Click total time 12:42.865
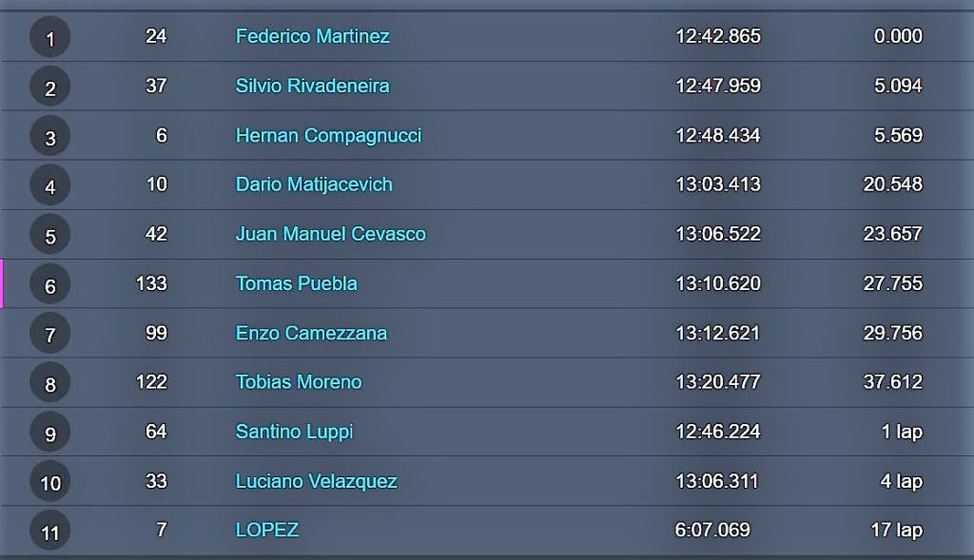The height and width of the screenshot is (560, 974). tap(718, 36)
